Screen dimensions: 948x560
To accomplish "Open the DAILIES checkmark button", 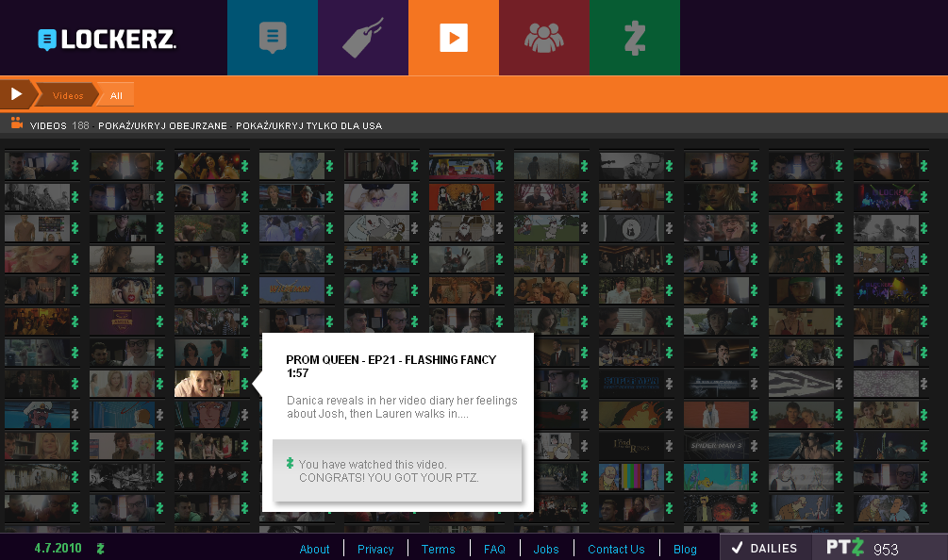I will 764,548.
